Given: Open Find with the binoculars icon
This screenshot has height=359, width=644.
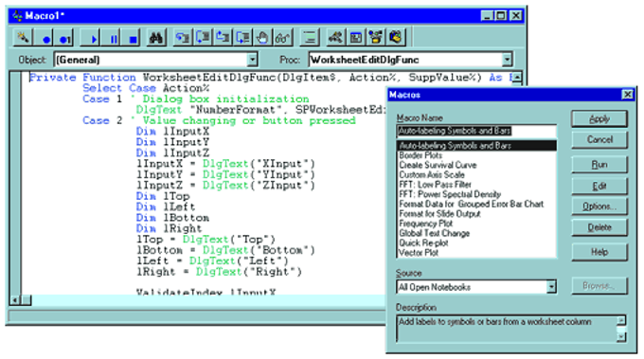Looking at the screenshot, I should (156, 38).
